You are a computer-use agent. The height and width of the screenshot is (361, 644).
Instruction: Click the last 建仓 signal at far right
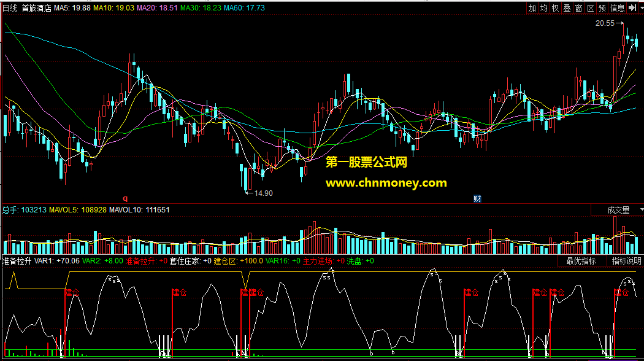point(622,293)
